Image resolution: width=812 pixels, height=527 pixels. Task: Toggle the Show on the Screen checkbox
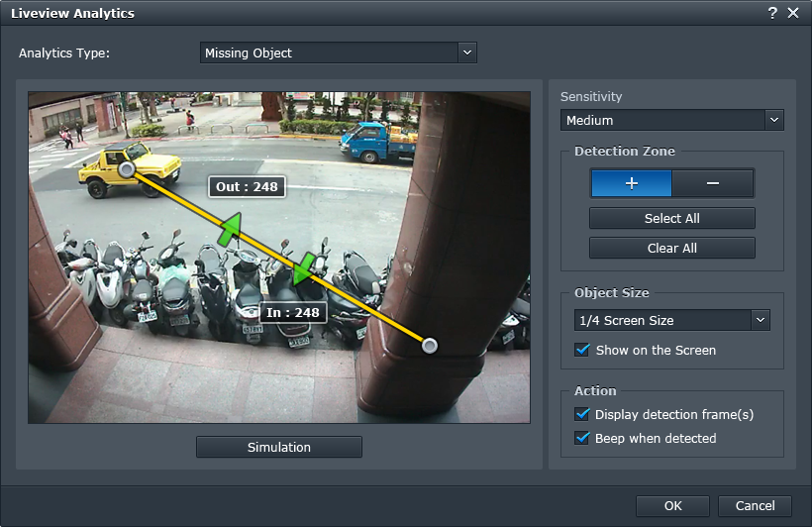click(x=582, y=350)
